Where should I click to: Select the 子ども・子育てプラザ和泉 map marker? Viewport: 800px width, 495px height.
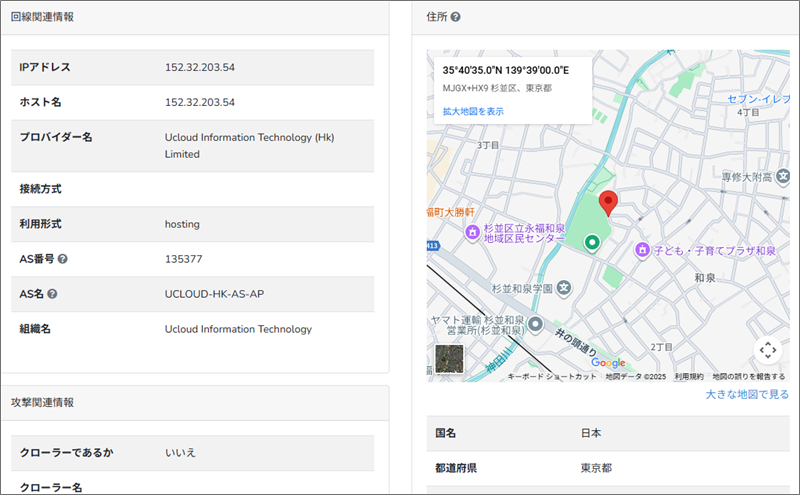click(644, 249)
